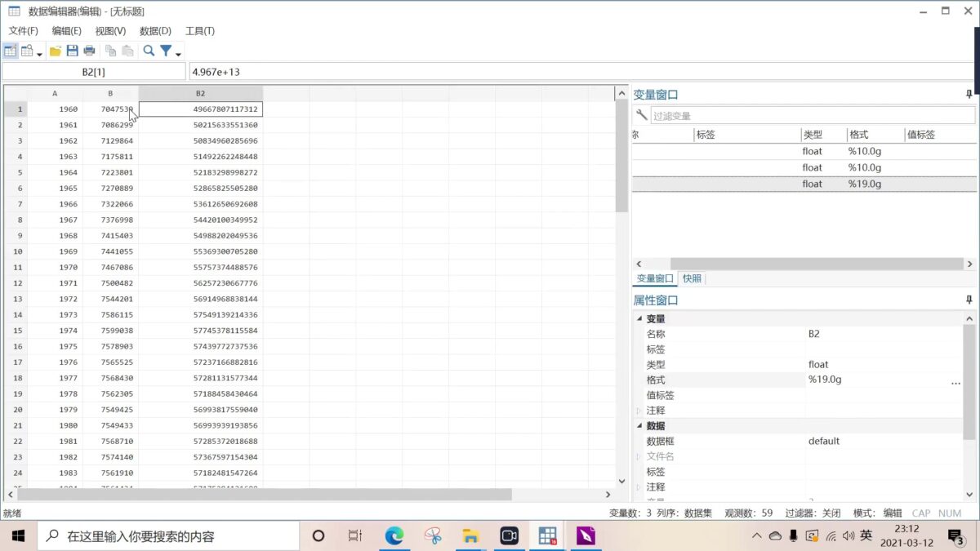Viewport: 980px width, 551px height.
Task: Click the 过滤变量 filter variables field
Action: [813, 116]
